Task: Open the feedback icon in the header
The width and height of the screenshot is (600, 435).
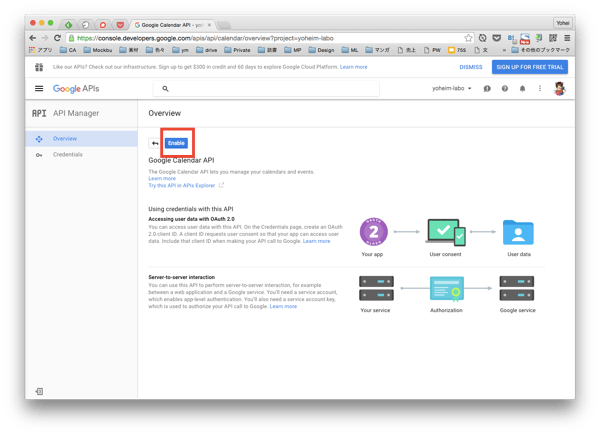Action: coord(487,88)
